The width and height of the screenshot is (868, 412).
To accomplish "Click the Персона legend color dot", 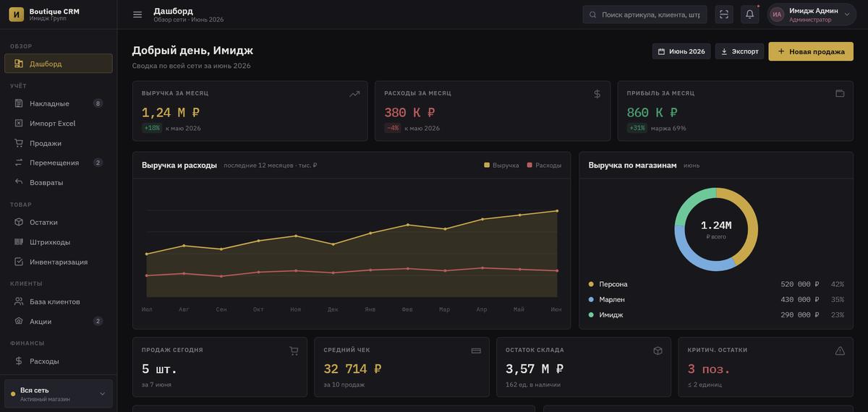I will click(591, 284).
